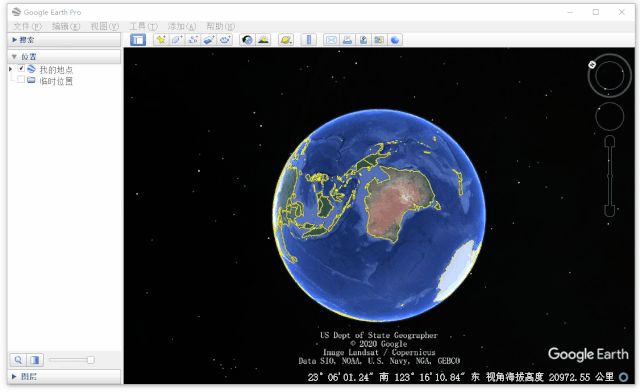Viewport: 640px width, 392px height.
Task: Click the search magnifier button in sidebar
Action: [18, 360]
